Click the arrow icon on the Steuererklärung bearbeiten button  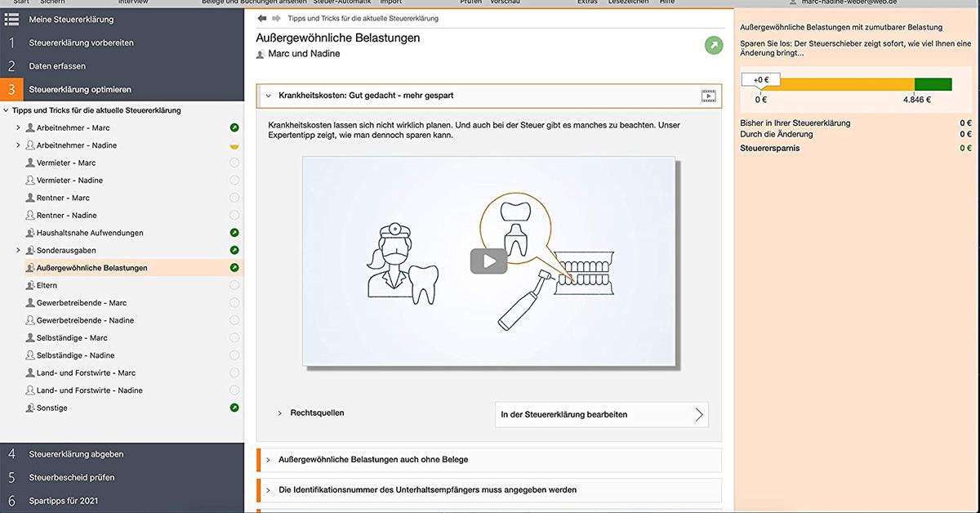click(698, 414)
